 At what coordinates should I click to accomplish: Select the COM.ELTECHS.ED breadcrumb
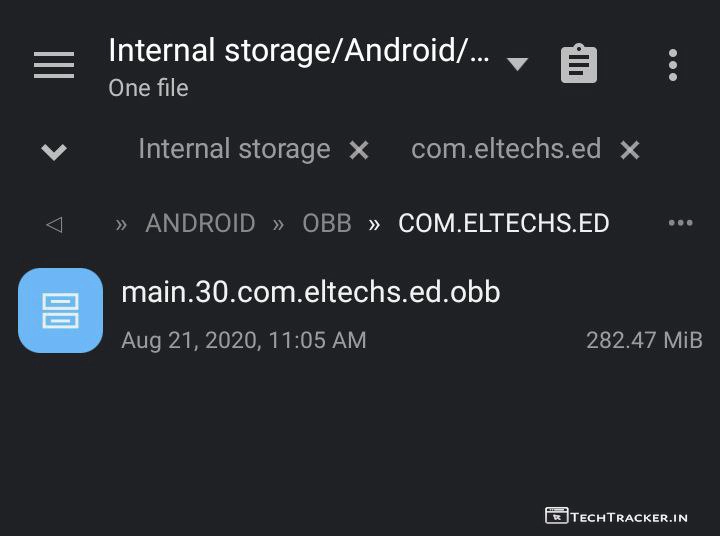503,223
